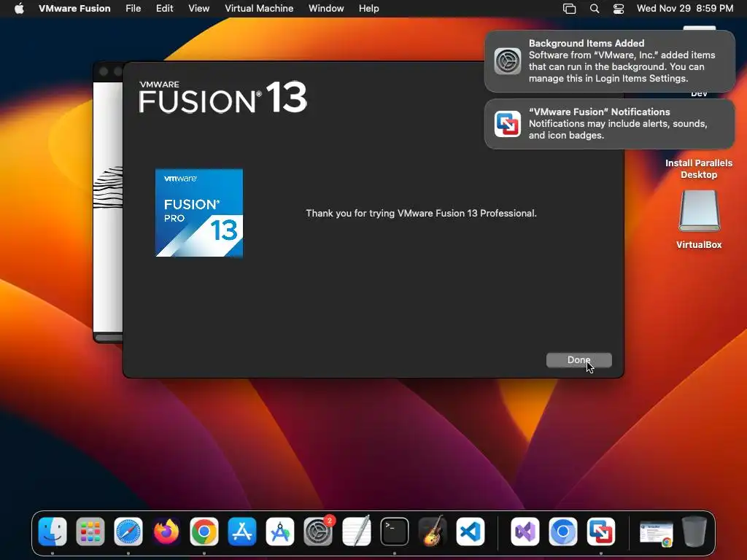Open the Background Items Added notification
Screen dimensions: 747x560
pyautogui.click(x=609, y=61)
